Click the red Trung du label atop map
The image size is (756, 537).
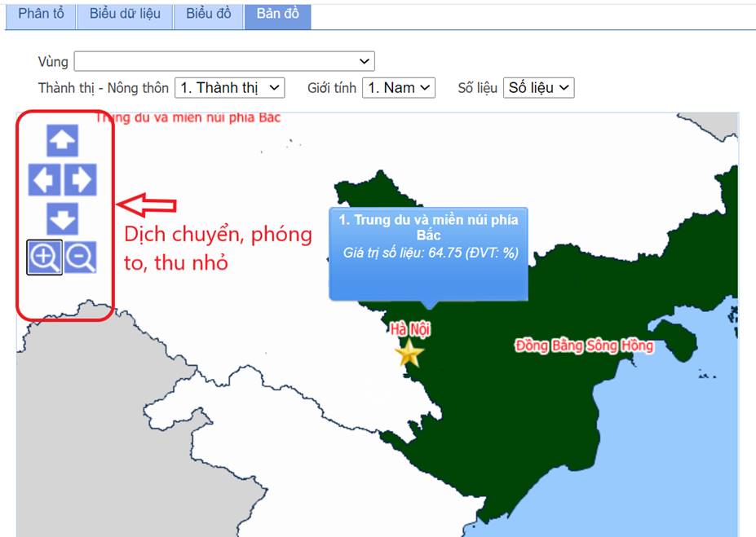click(x=188, y=118)
